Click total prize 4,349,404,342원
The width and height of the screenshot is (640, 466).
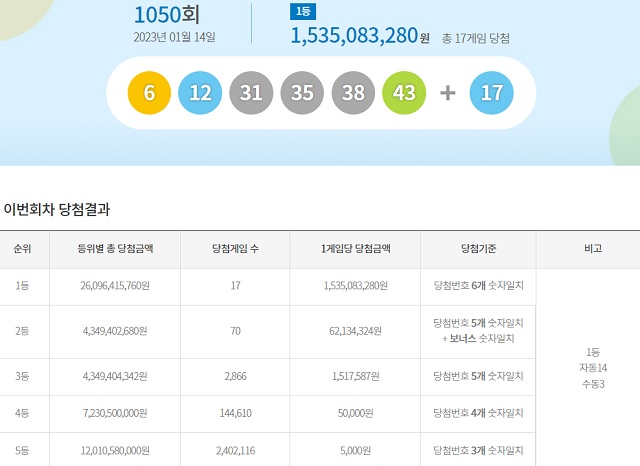click(115, 376)
